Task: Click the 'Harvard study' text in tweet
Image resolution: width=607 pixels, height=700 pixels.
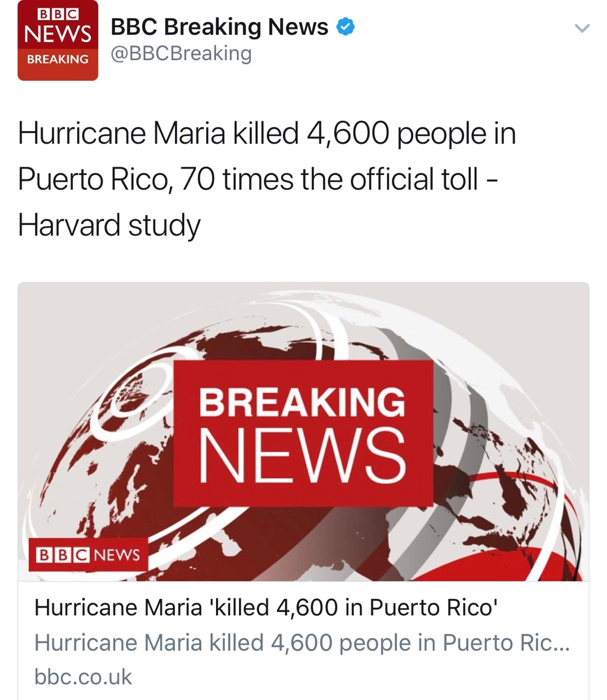Action: [109, 225]
